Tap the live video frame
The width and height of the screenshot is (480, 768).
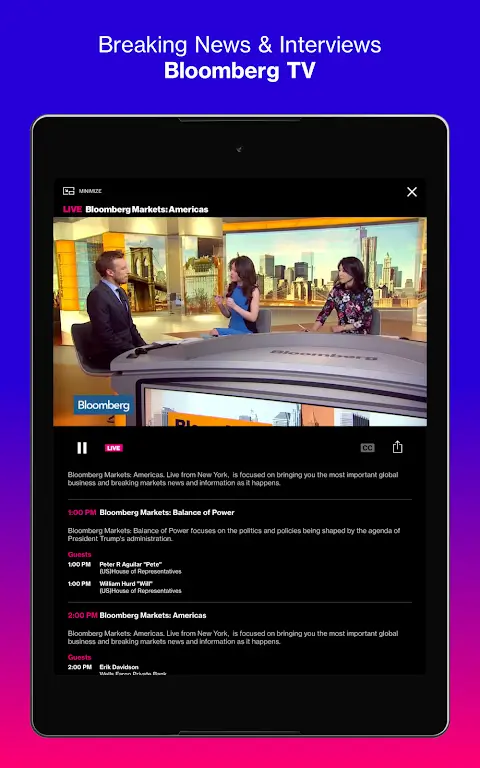240,321
